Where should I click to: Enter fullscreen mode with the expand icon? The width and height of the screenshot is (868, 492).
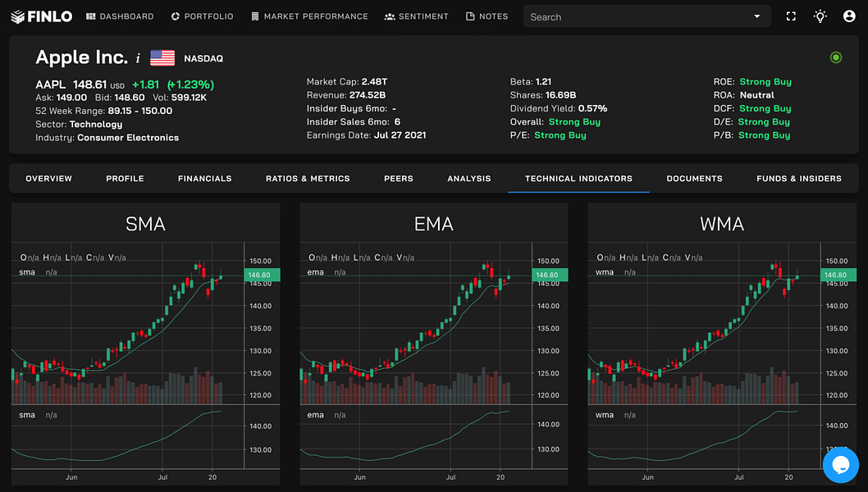(791, 16)
